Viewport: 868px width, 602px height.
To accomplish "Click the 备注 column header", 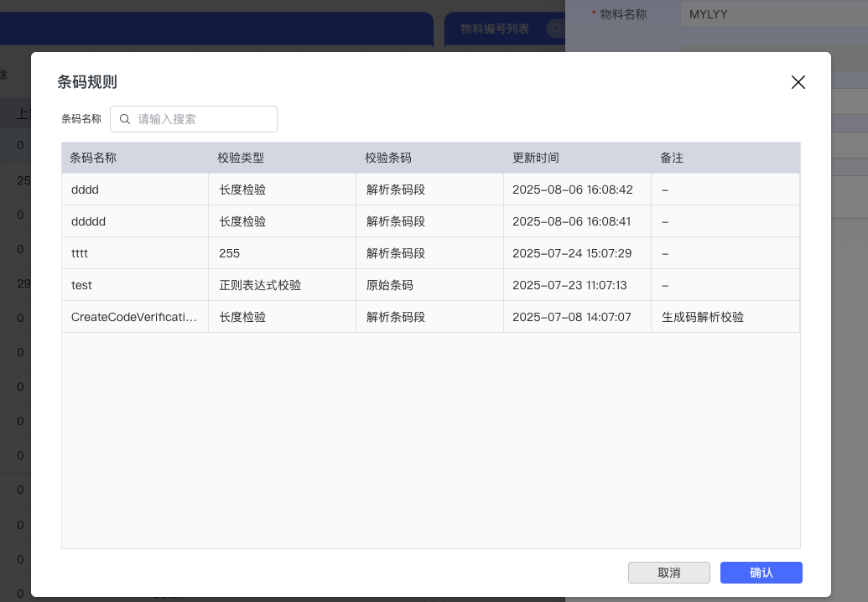I will click(672, 158).
